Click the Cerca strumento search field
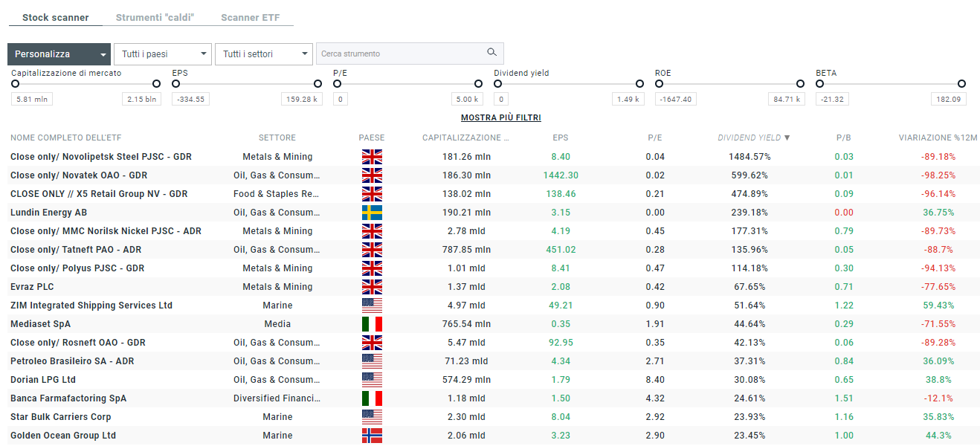 point(410,54)
